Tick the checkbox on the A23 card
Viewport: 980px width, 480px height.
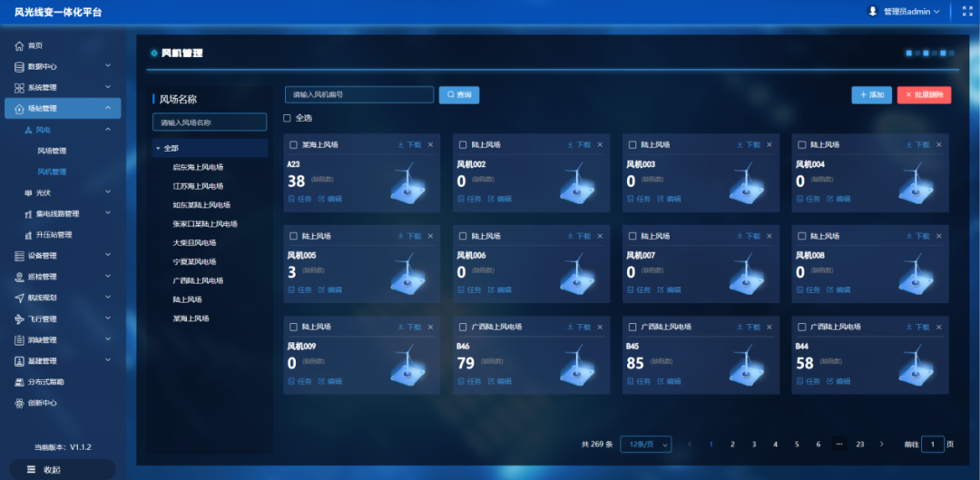(293, 145)
